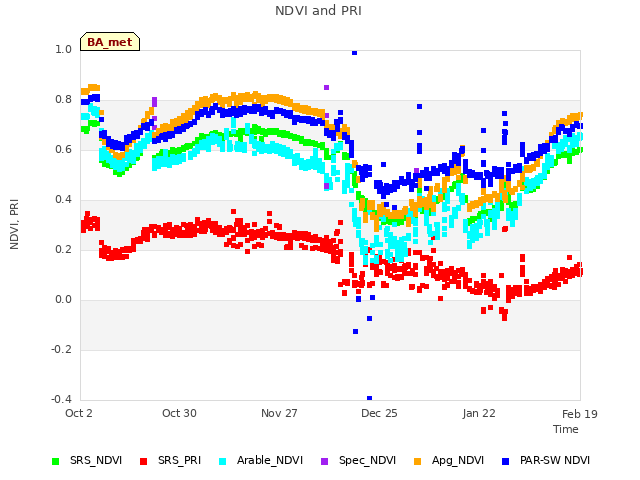Click the purple Spec_NDVI legend swatch
Viewport: 640px width, 480px height.
coord(324,461)
